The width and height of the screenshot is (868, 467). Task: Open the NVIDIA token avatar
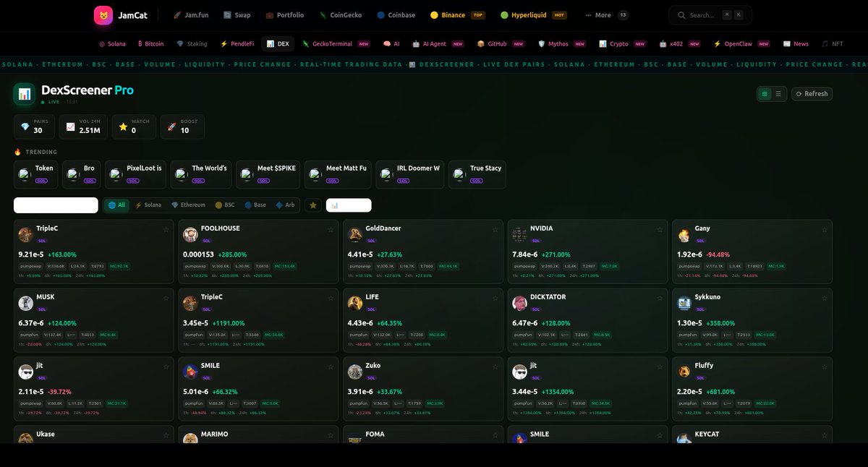(519, 234)
